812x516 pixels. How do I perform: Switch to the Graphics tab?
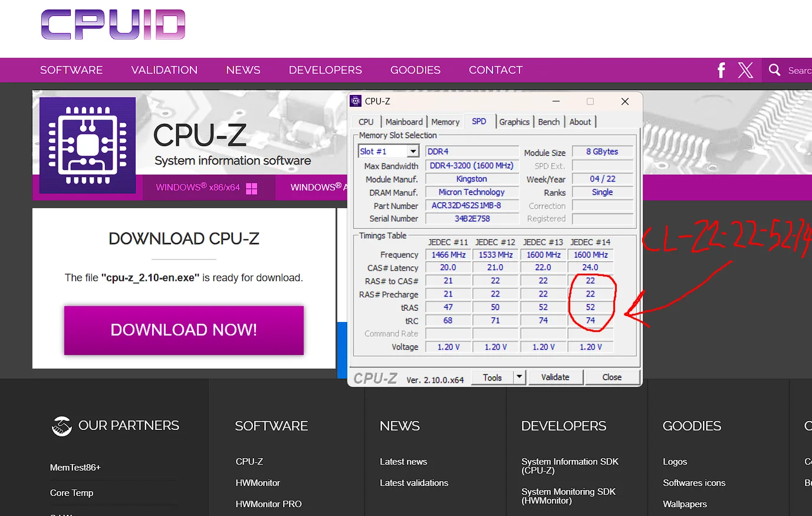click(514, 122)
